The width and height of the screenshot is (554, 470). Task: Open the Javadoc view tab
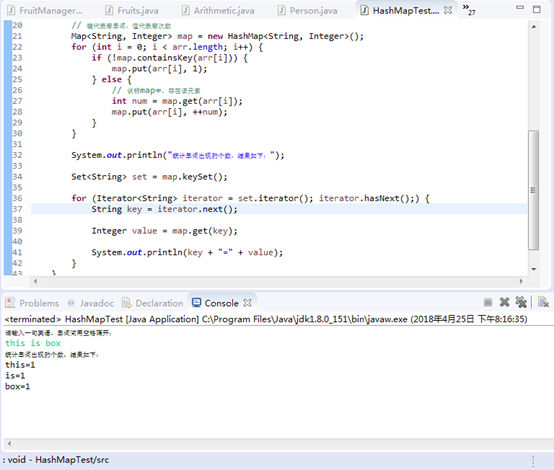point(91,303)
